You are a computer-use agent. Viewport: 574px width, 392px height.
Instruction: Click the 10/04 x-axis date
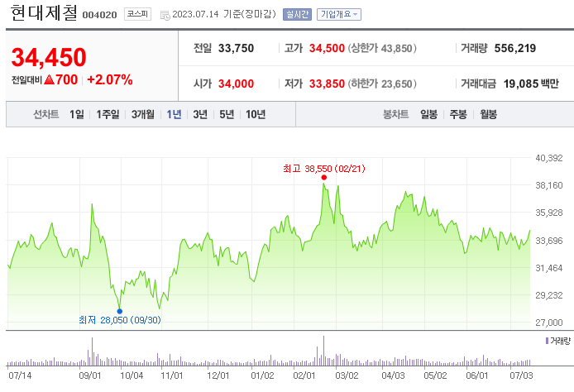point(132,375)
